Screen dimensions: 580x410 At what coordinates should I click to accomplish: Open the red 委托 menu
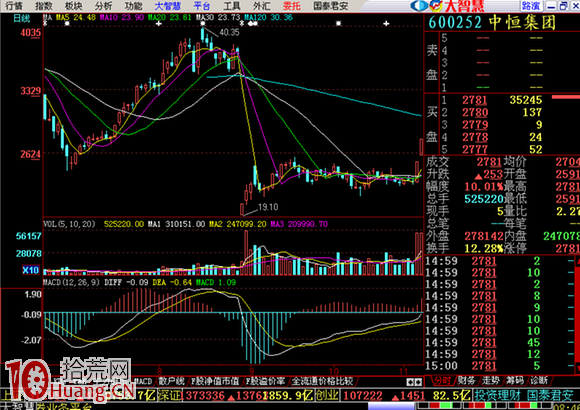click(292, 6)
